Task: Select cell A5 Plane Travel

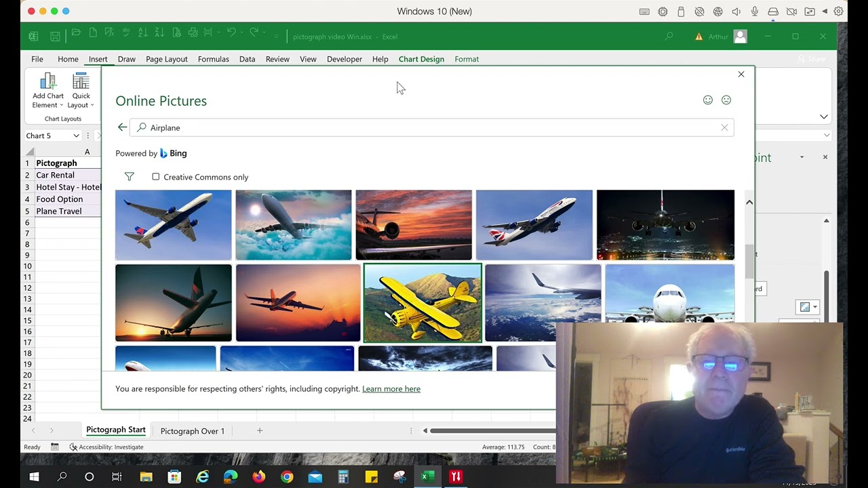Action: 68,211
